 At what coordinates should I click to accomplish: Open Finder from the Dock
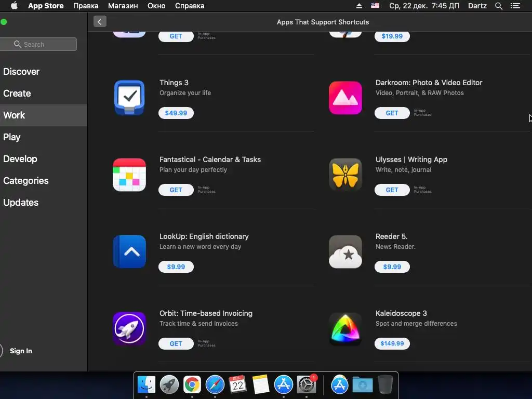(146, 384)
